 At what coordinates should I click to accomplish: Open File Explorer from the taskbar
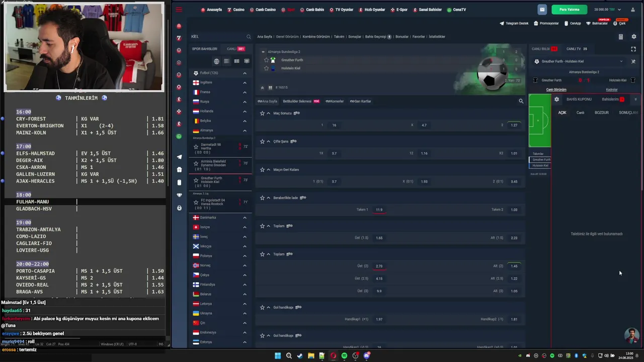click(311, 355)
